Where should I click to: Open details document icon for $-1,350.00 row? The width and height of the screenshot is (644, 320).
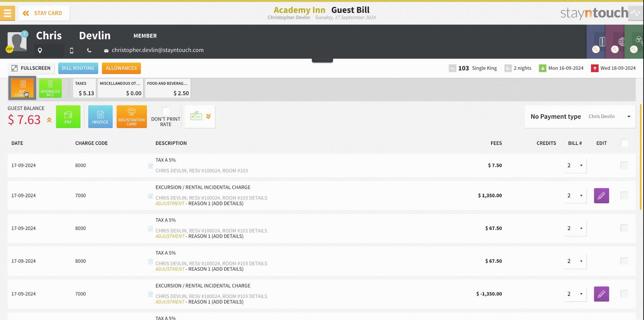tap(151, 294)
